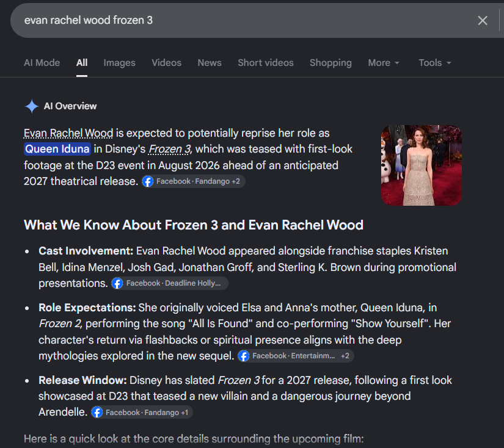Switch to the AI Mode tab

pyautogui.click(x=42, y=63)
